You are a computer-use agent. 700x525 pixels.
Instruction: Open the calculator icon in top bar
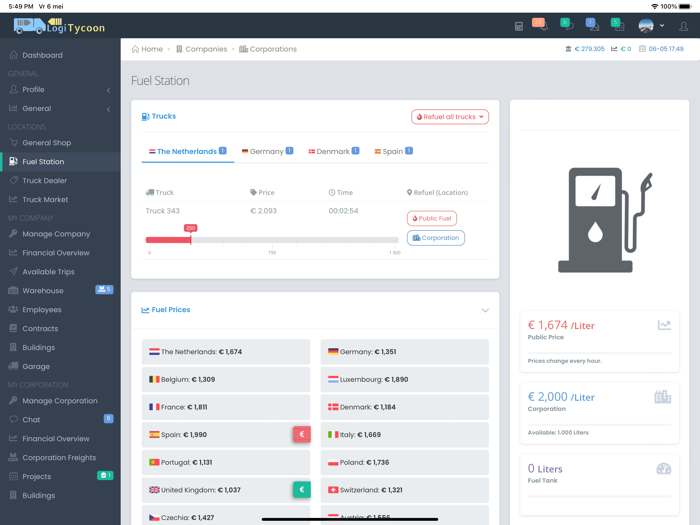click(x=518, y=26)
